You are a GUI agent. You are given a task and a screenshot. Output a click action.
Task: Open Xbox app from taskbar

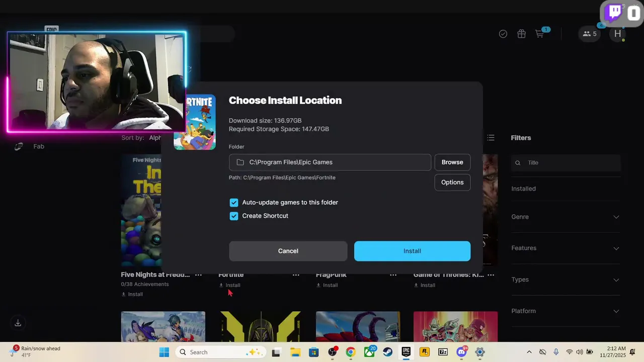(369, 352)
